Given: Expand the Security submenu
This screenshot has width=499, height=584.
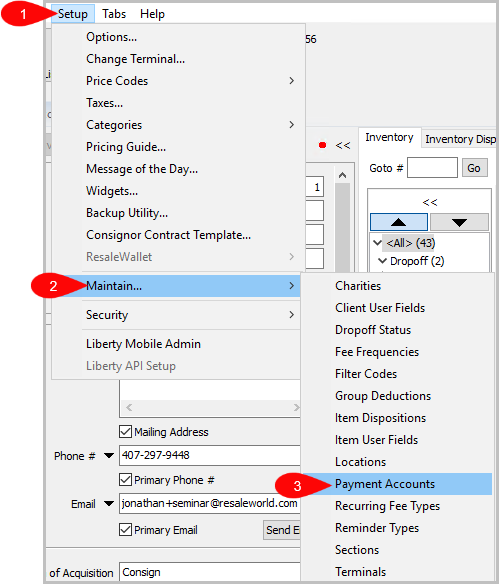Looking at the screenshot, I should coord(176,315).
